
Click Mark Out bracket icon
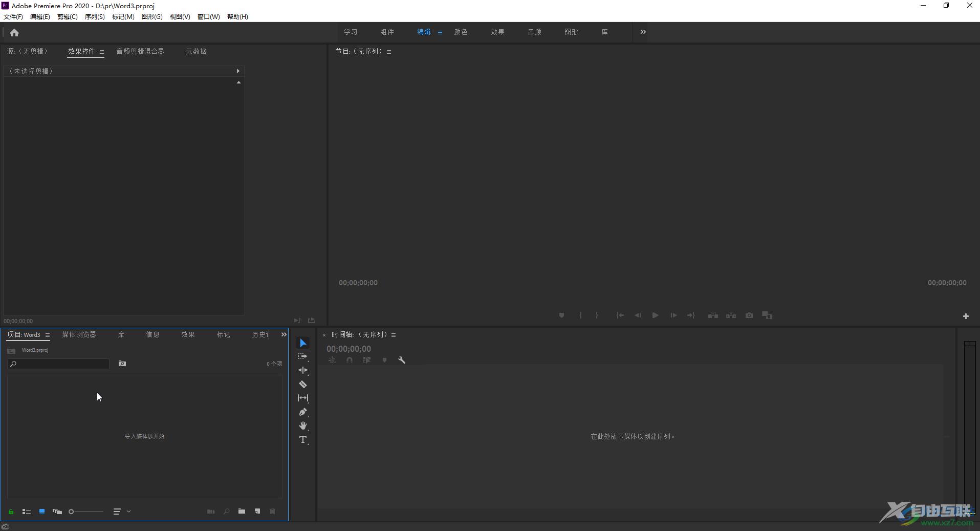pos(597,315)
